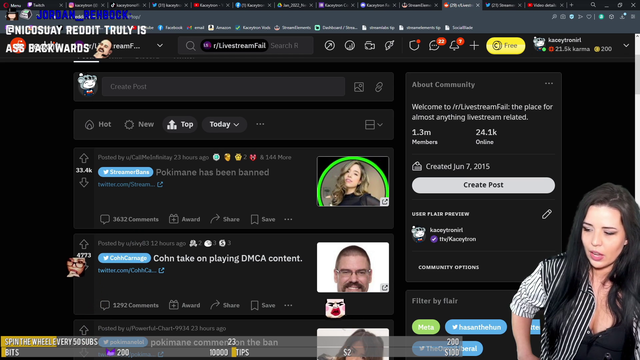Image resolution: width=640 pixels, height=360 pixels.
Task: Attach an image to new post
Action: click(359, 87)
